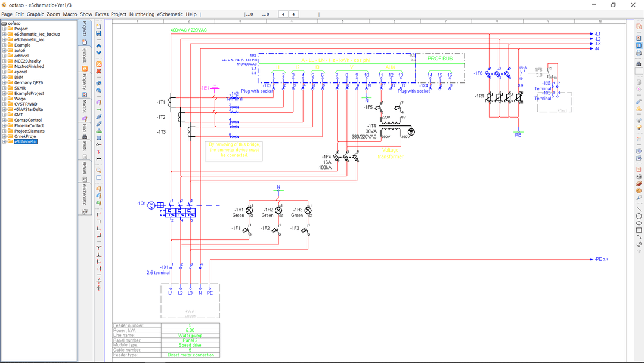The image size is (644, 363).
Task: Click the wrench settings icon
Action: coord(639,101)
